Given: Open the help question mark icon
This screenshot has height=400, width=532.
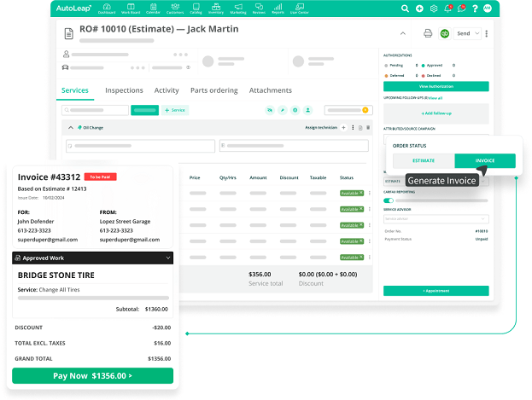Looking at the screenshot, I should pyautogui.click(x=476, y=9).
